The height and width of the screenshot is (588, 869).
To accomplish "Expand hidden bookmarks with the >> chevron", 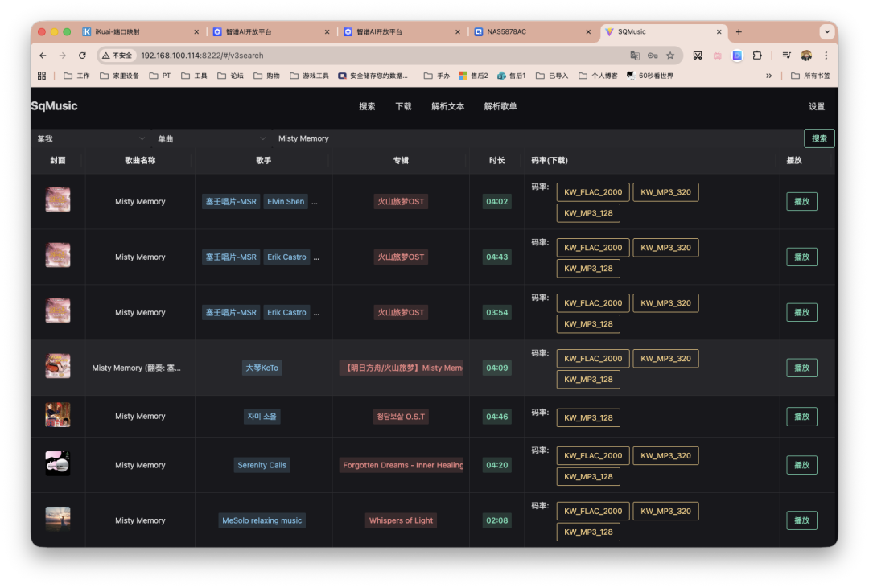I will [x=770, y=75].
